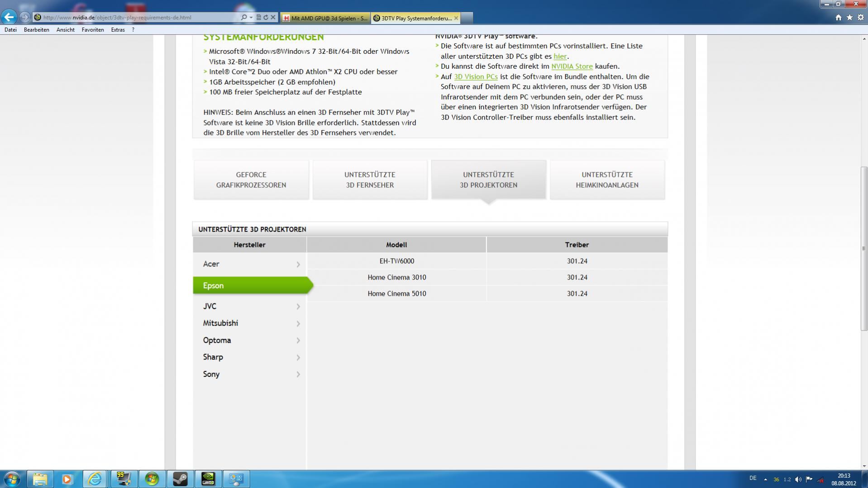This screenshot has width=868, height=488.
Task: Click the EH-TW6000 model cell
Action: click(396, 261)
